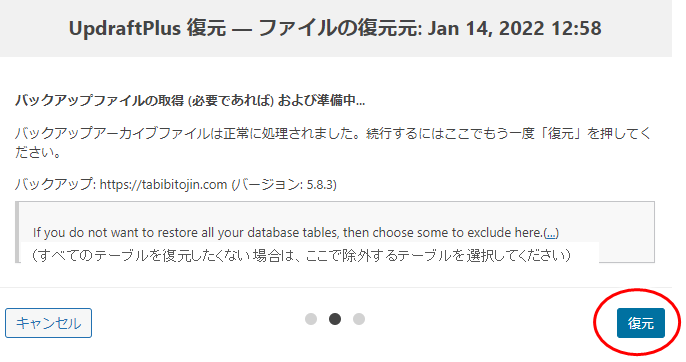The height and width of the screenshot is (362, 686).
Task: Click the バージョン: 5.8.3 version text
Action: point(284,184)
